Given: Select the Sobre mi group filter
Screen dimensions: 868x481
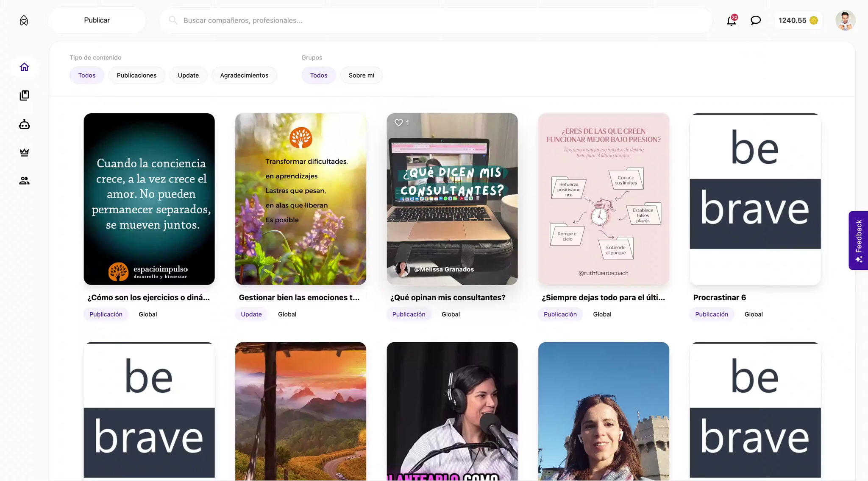Looking at the screenshot, I should [362, 75].
